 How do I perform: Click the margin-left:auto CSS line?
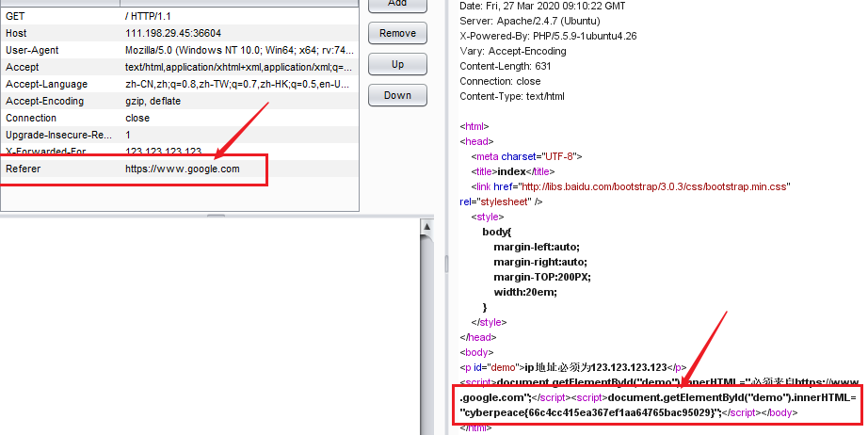pos(537,247)
